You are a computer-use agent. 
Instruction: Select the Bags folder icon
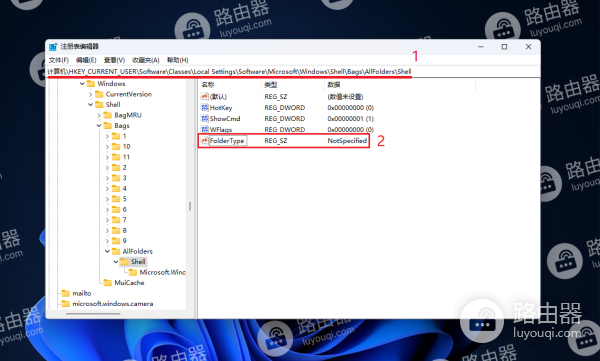(x=108, y=126)
